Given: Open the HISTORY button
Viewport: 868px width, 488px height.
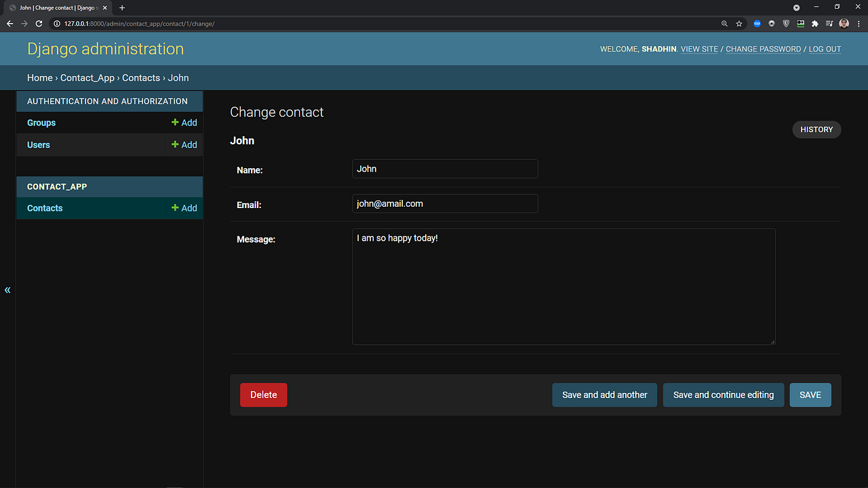Looking at the screenshot, I should [x=816, y=129].
